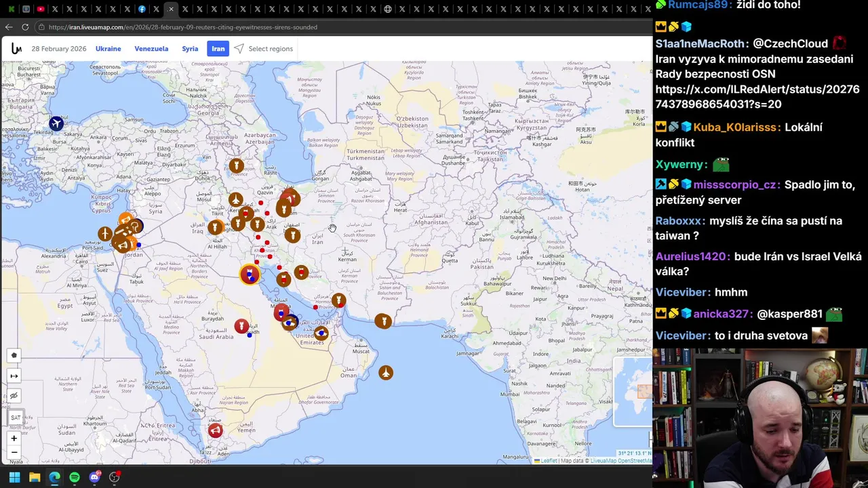
Task: Switch to the globe icon browser tab
Action: point(388,9)
